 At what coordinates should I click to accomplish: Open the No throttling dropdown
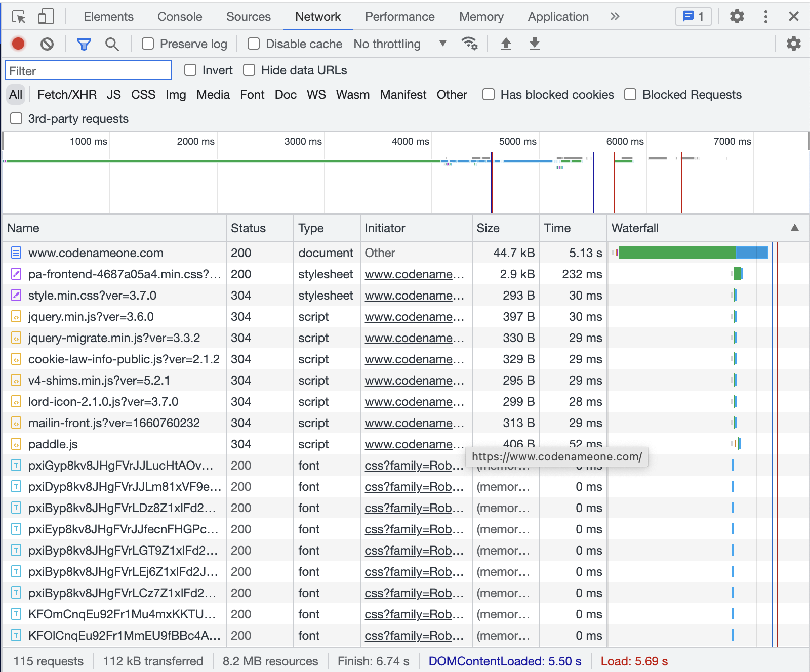399,44
